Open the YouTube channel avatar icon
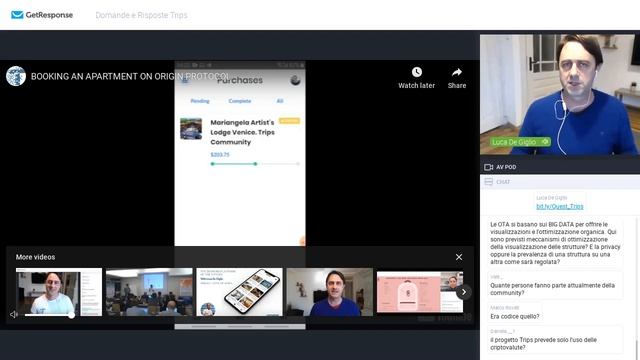Viewport: 640px width, 360px height. [16, 76]
